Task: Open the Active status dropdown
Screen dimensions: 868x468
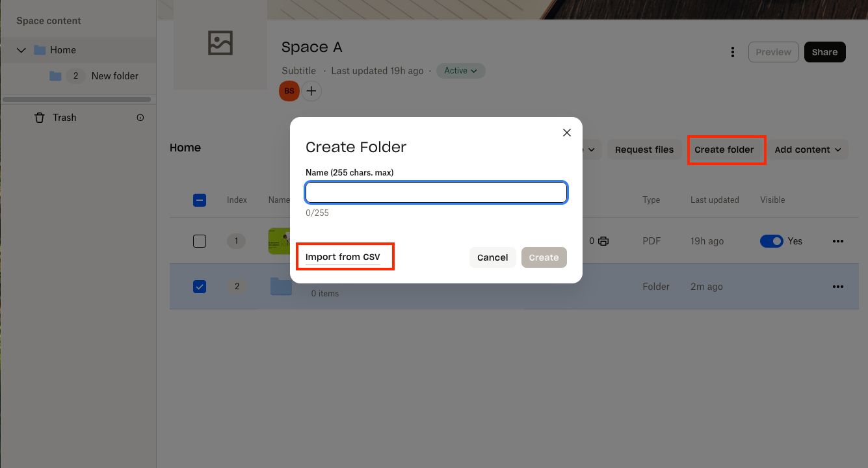Action: 460,71
